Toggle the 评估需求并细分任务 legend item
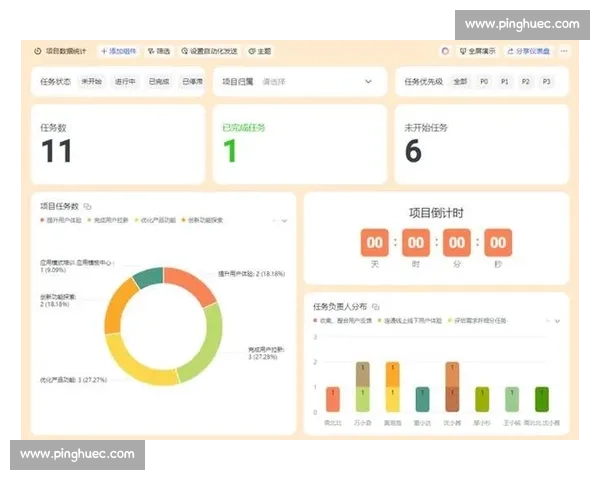Image resolution: width=600 pixels, height=480 pixels. pyautogui.click(x=477, y=320)
